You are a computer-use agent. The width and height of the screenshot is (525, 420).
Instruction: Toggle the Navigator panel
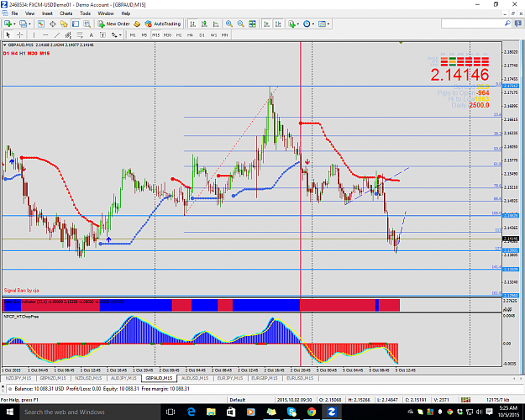64,24
